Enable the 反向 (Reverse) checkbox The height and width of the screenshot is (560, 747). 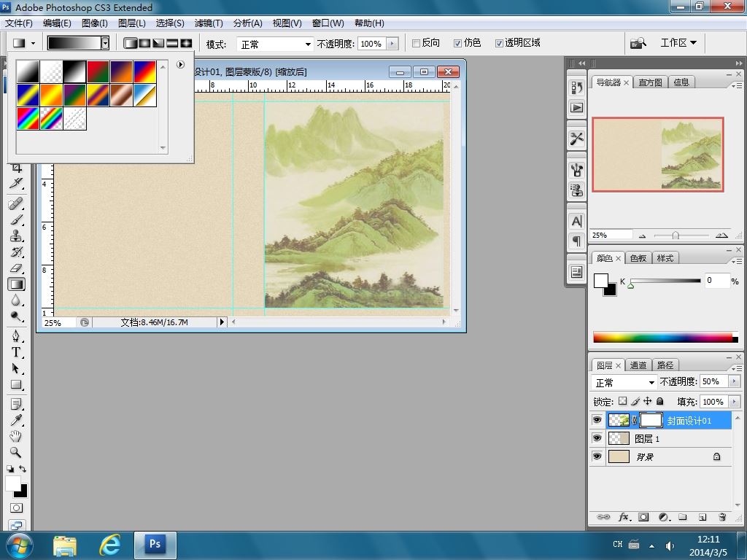pyautogui.click(x=416, y=43)
